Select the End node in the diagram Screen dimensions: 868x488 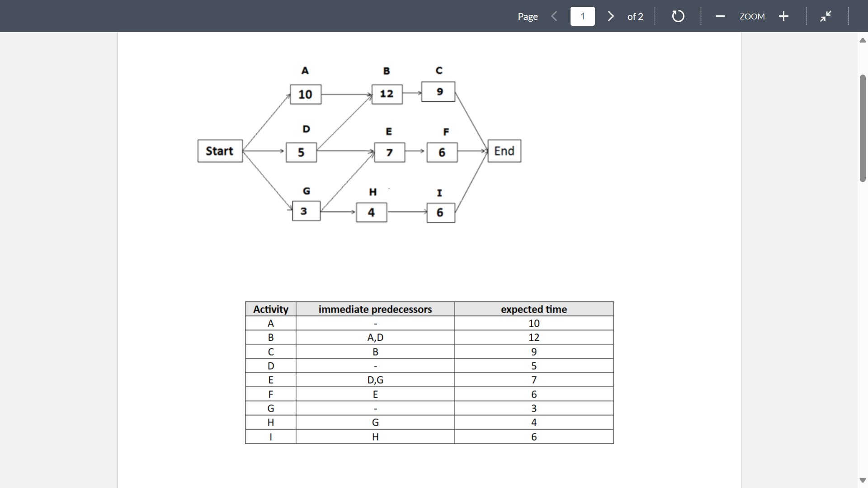pyautogui.click(x=504, y=150)
